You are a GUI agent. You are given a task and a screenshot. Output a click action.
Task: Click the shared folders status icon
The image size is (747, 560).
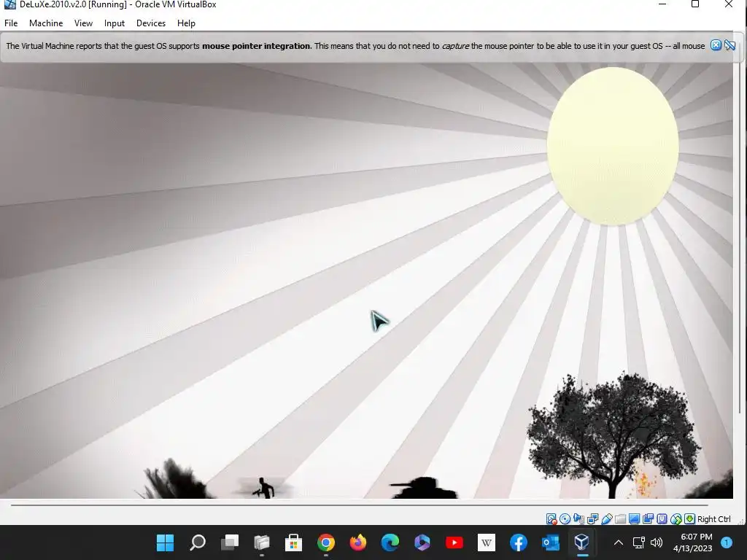coord(620,519)
